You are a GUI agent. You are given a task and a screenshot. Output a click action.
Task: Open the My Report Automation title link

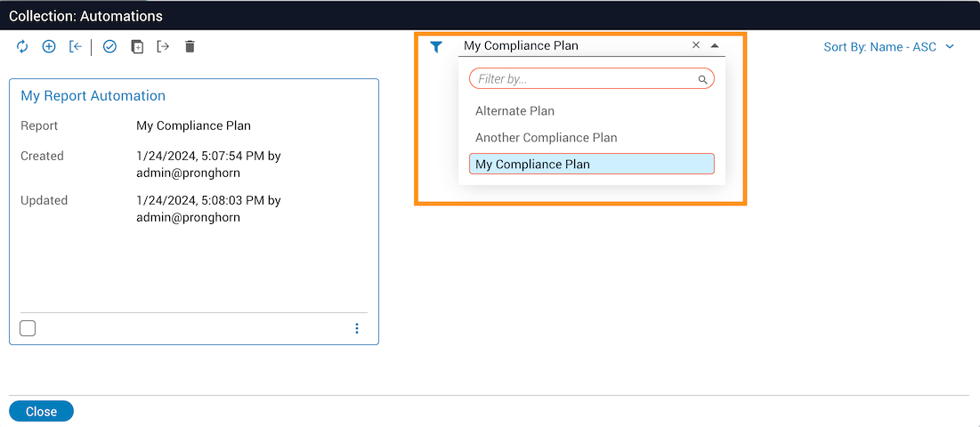[93, 96]
